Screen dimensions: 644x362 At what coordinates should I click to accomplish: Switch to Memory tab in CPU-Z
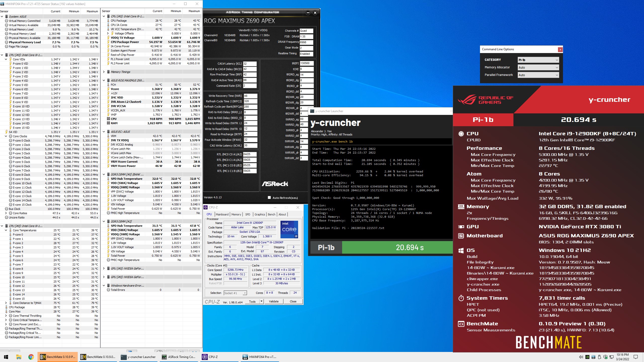click(x=236, y=214)
